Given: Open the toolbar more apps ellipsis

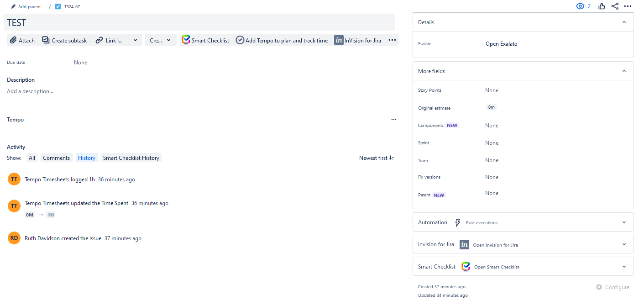Looking at the screenshot, I should (x=392, y=40).
